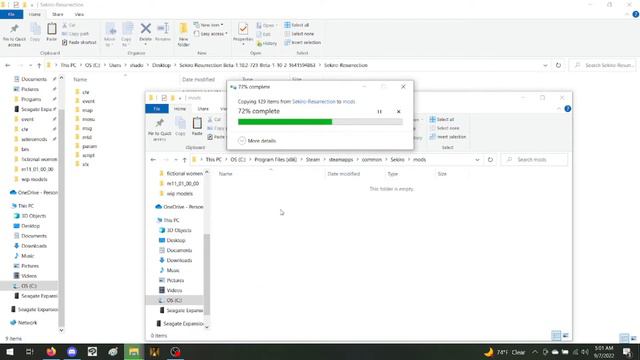The image size is (640, 360).
Task: Collapse the mods window ribbon chevron
Action: 559,109
